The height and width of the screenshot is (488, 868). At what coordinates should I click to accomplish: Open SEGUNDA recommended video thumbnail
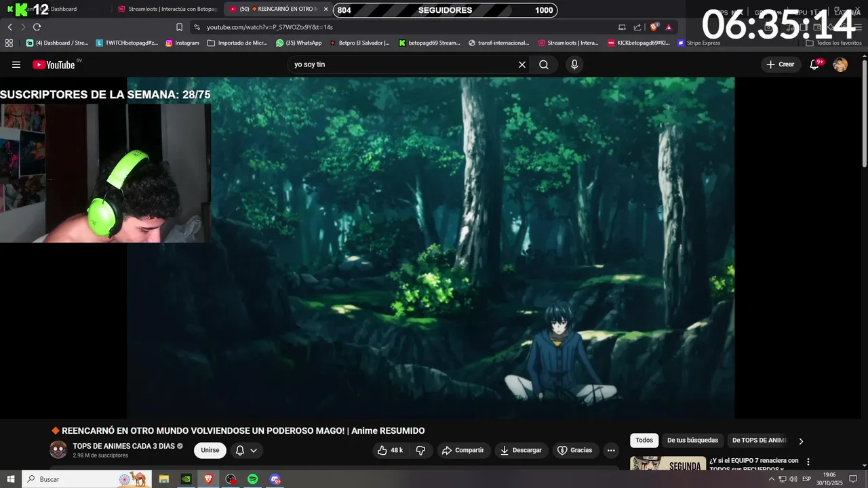668,464
